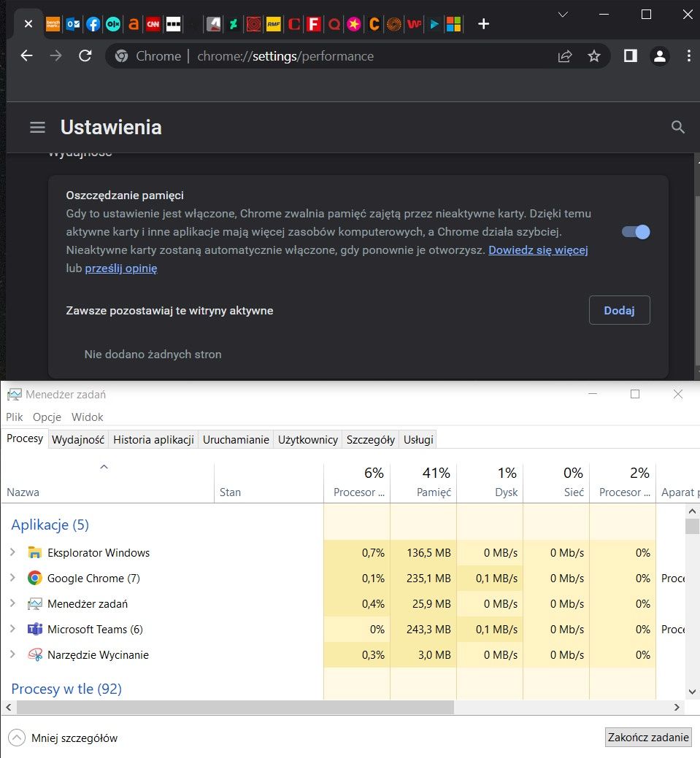Viewport: 700px width, 758px height.
Task: Expand the Menedżer zadań process
Action: coord(12,603)
